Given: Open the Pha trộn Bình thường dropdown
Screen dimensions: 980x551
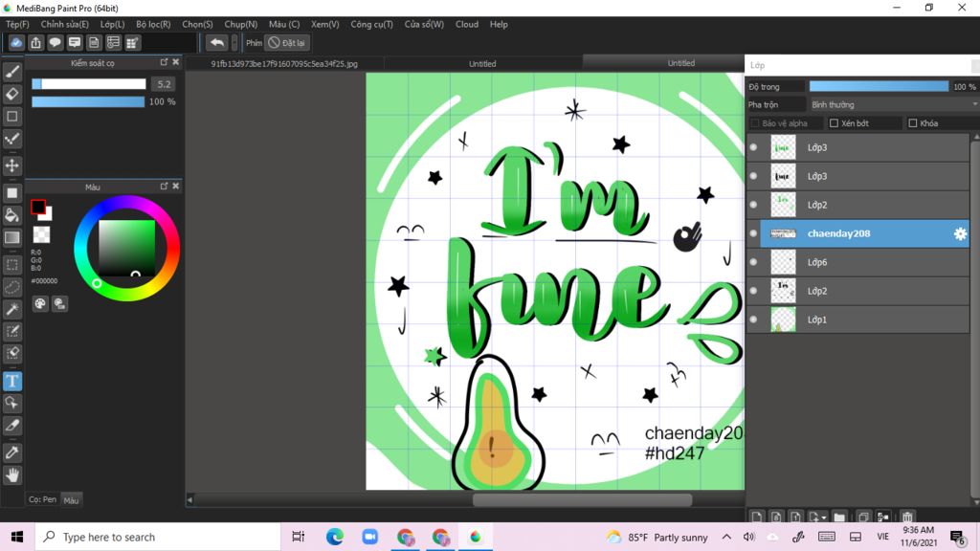Looking at the screenshot, I should [893, 104].
